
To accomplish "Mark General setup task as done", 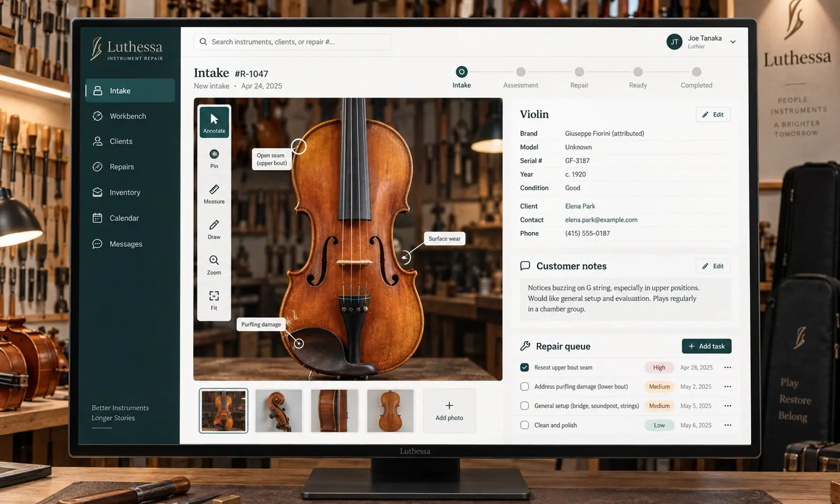I will click(524, 406).
